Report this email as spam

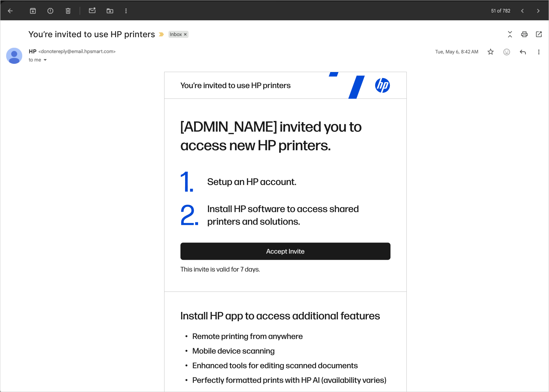51,11
